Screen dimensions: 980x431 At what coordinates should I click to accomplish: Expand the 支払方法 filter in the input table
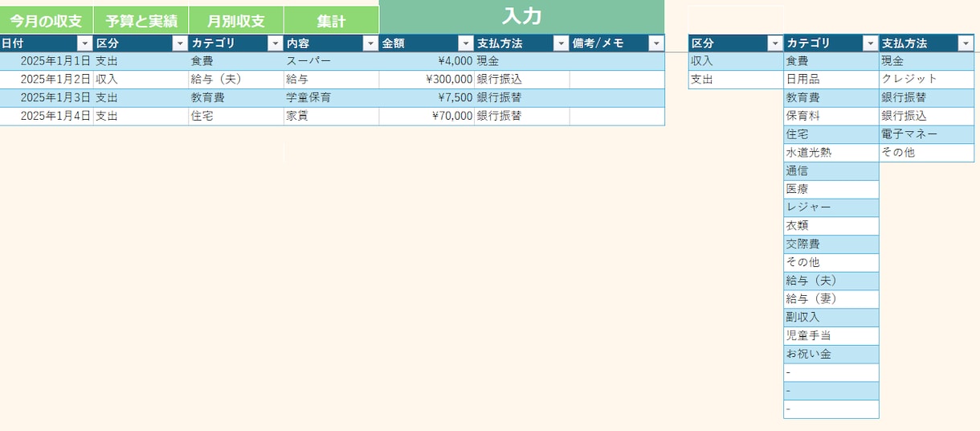click(561, 43)
